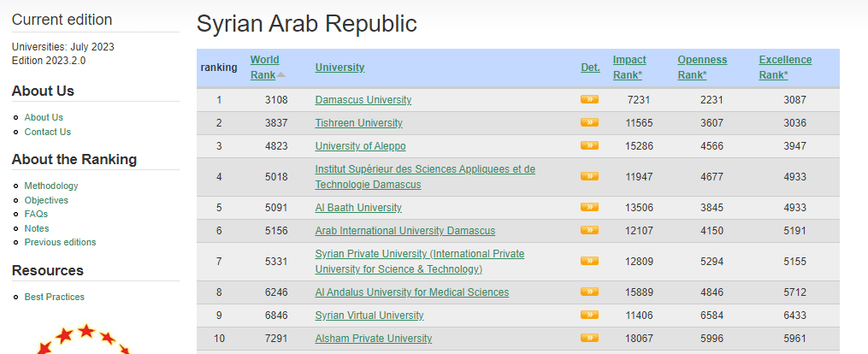Go to Previous editions in sidebar
The width and height of the screenshot is (868, 354).
(60, 242)
